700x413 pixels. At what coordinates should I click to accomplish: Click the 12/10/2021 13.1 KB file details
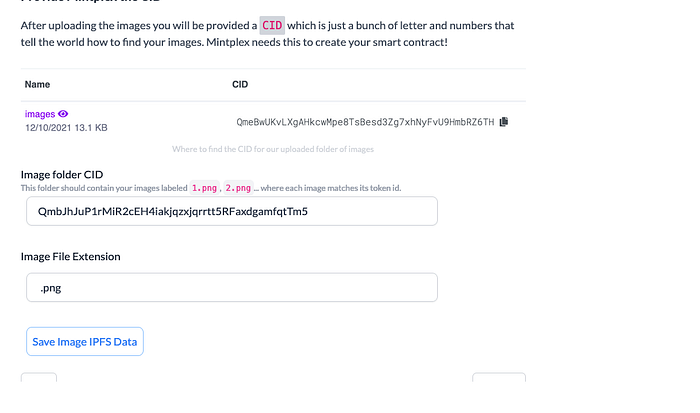pos(65,128)
